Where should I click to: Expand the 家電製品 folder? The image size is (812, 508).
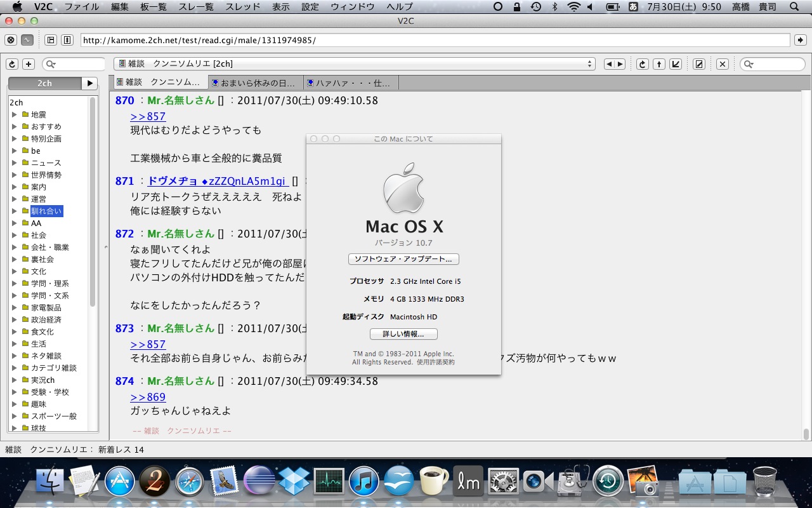tap(15, 307)
